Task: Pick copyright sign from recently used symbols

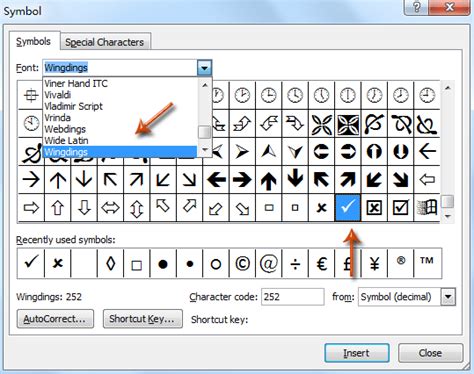Action: (242, 263)
